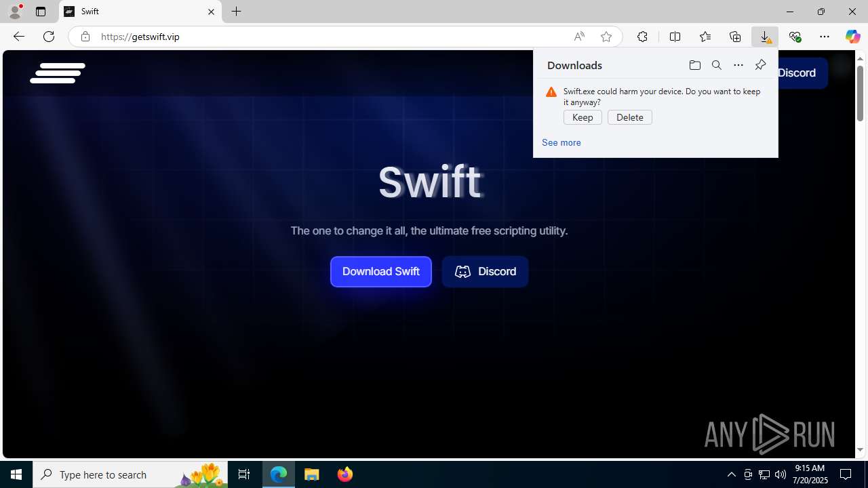Open File Explorer from taskbar

(x=312, y=474)
